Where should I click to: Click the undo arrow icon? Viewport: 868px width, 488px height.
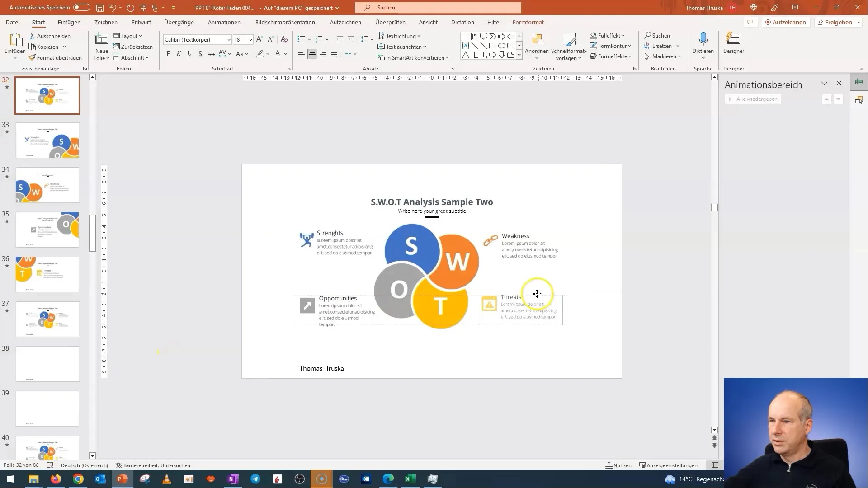point(113,8)
